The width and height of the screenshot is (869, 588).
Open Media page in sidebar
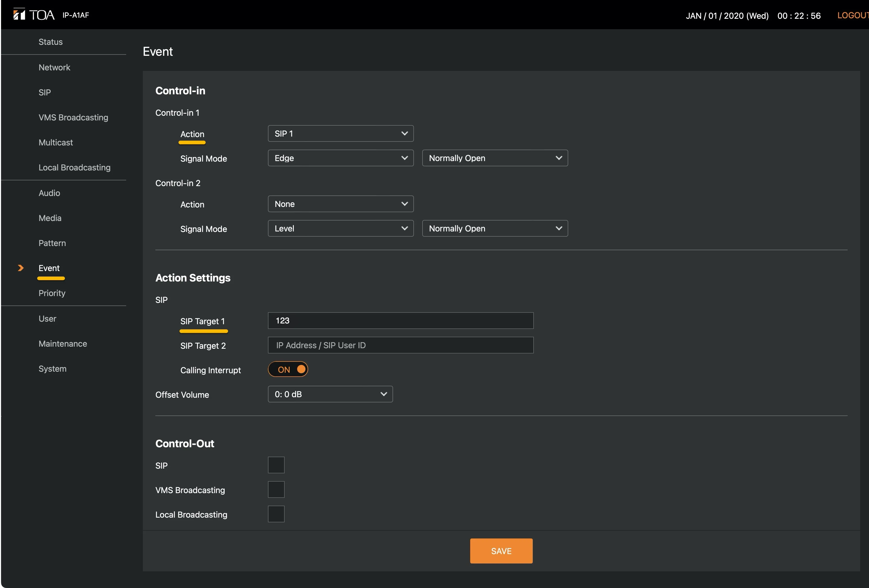(50, 218)
